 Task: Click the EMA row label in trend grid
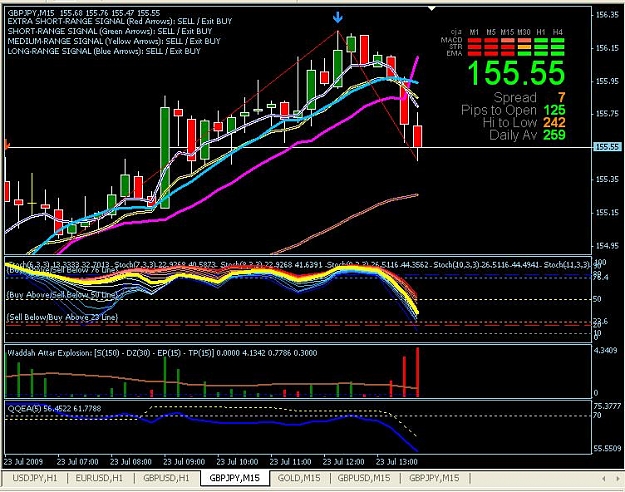[454, 53]
